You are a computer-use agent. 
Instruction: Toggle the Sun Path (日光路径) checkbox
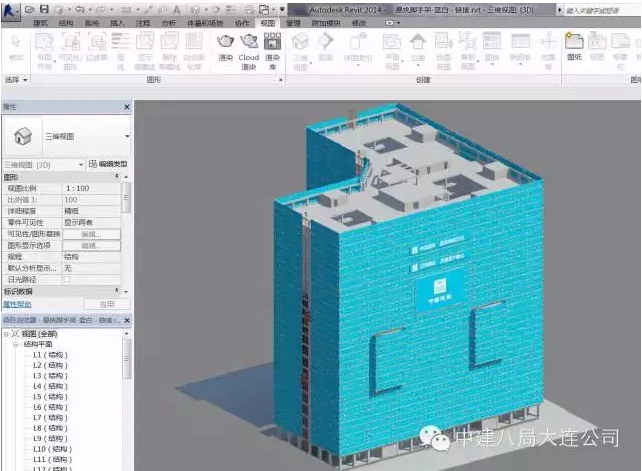67,279
